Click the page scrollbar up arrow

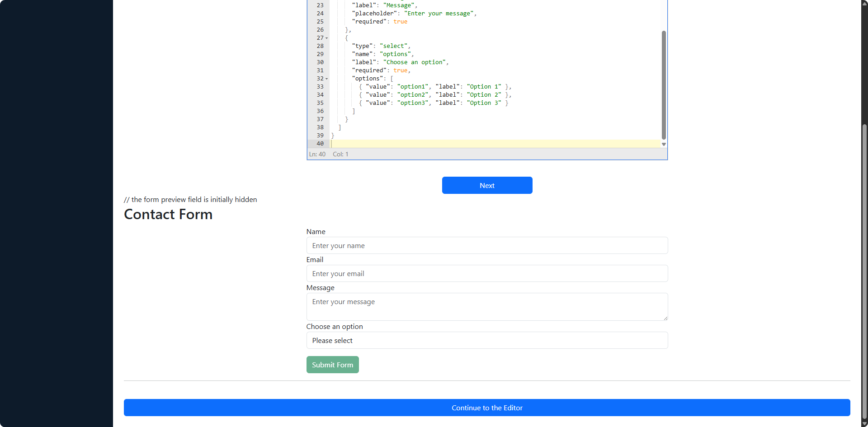pyautogui.click(x=864, y=3)
